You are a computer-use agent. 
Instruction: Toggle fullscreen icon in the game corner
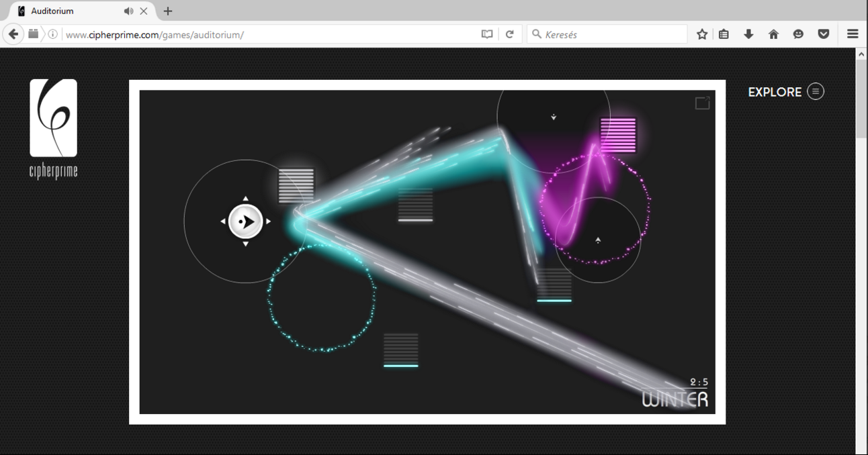coord(702,103)
